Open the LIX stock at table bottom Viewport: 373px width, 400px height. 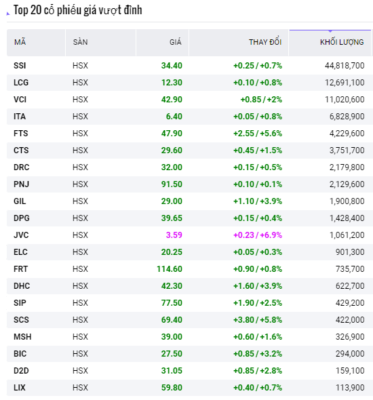pyautogui.click(x=19, y=388)
